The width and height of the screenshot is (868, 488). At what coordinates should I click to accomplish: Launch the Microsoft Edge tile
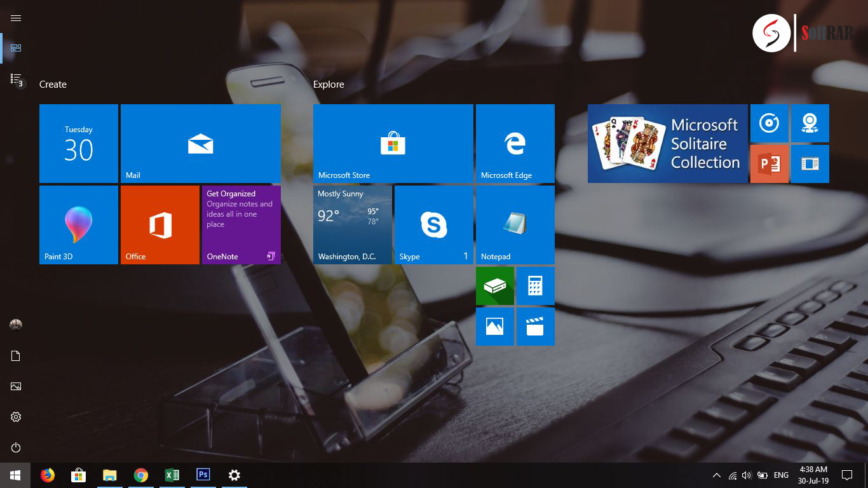pyautogui.click(x=515, y=144)
